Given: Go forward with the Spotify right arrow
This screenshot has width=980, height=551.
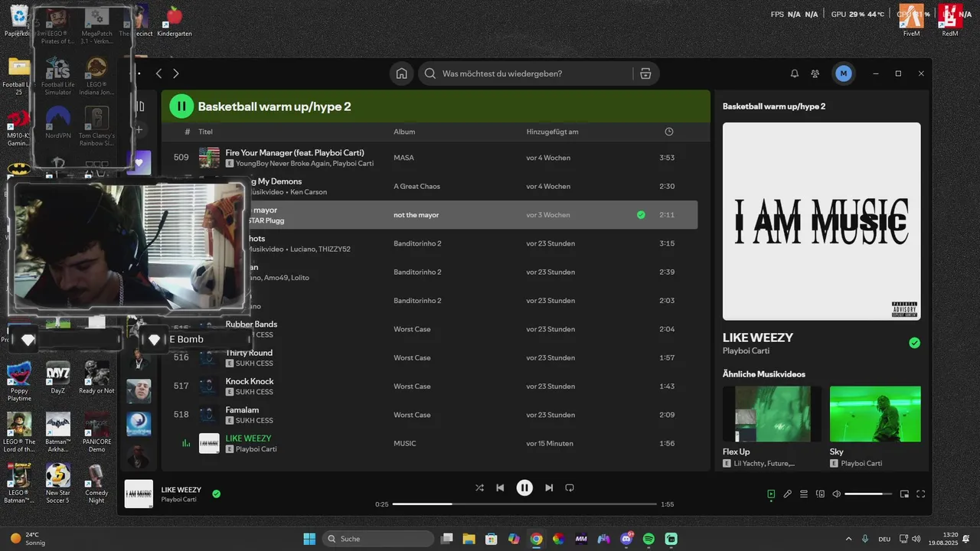Looking at the screenshot, I should pos(176,73).
